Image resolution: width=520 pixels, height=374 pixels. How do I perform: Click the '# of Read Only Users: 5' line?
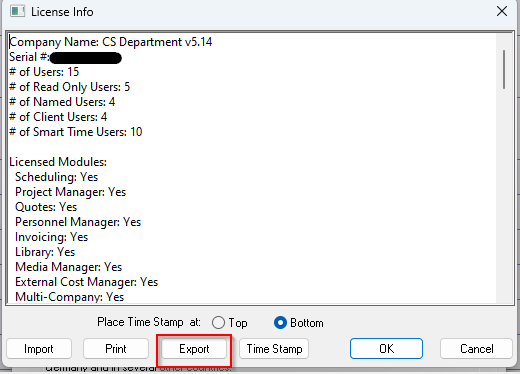(70, 87)
